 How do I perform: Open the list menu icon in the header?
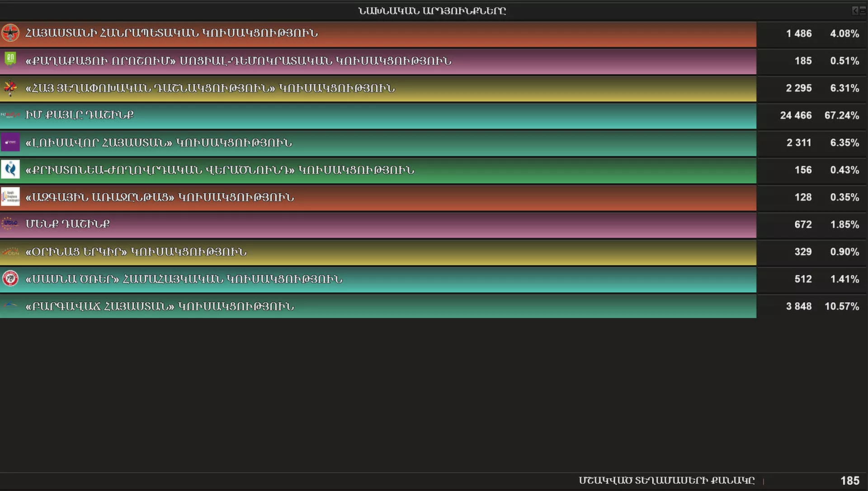pyautogui.click(x=863, y=10)
